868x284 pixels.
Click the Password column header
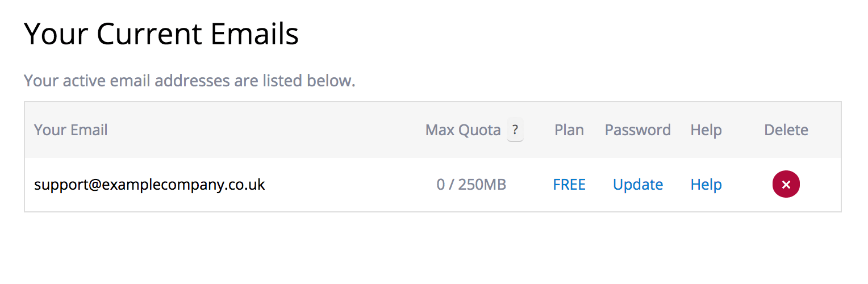point(638,130)
